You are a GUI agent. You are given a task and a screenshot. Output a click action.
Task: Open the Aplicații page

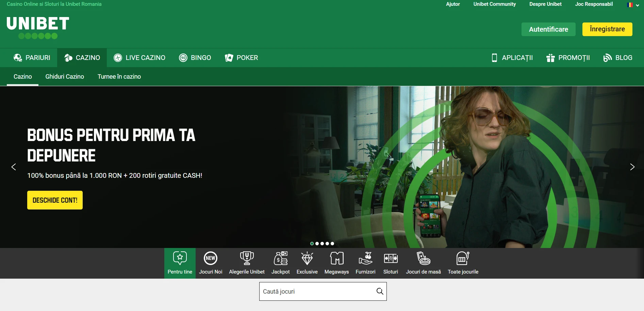coord(512,58)
